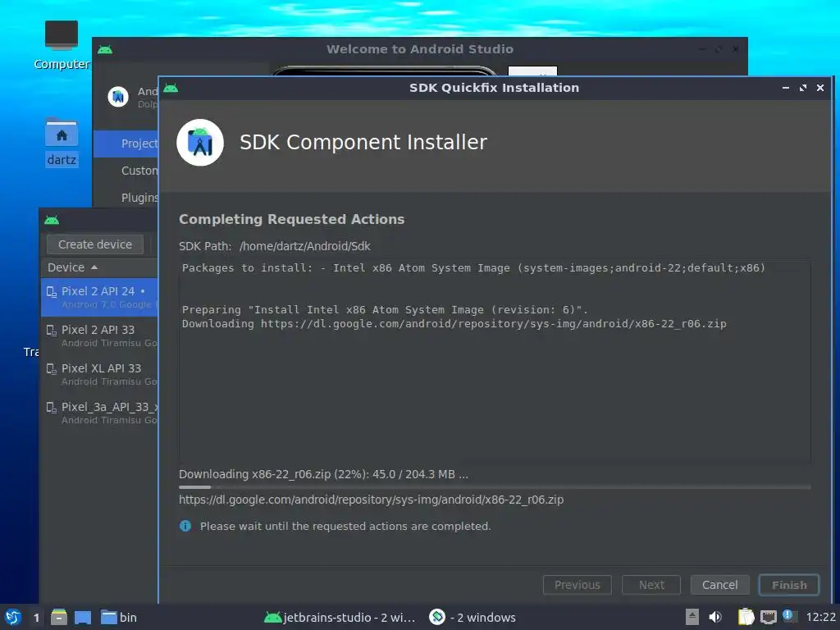Click the Android icon in SDK Quickfix title bar
840x630 pixels.
pyautogui.click(x=171, y=88)
